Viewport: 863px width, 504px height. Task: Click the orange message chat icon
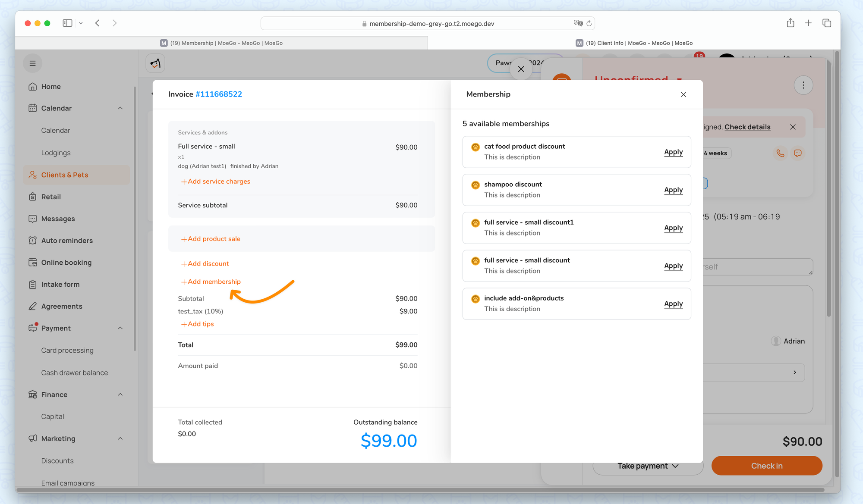798,153
